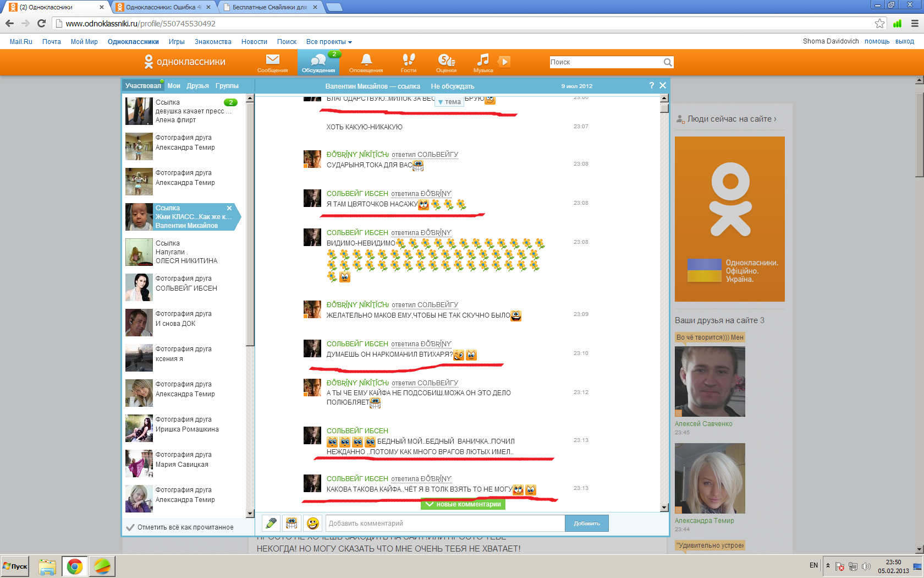Open discussion девушка качает пресс
This screenshot has height=578, width=924.
(x=184, y=111)
